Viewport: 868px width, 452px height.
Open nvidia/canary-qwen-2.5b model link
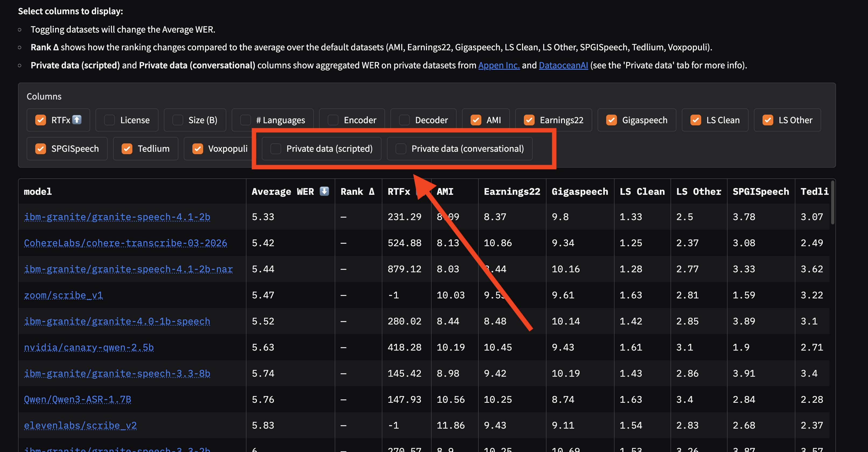tap(89, 347)
